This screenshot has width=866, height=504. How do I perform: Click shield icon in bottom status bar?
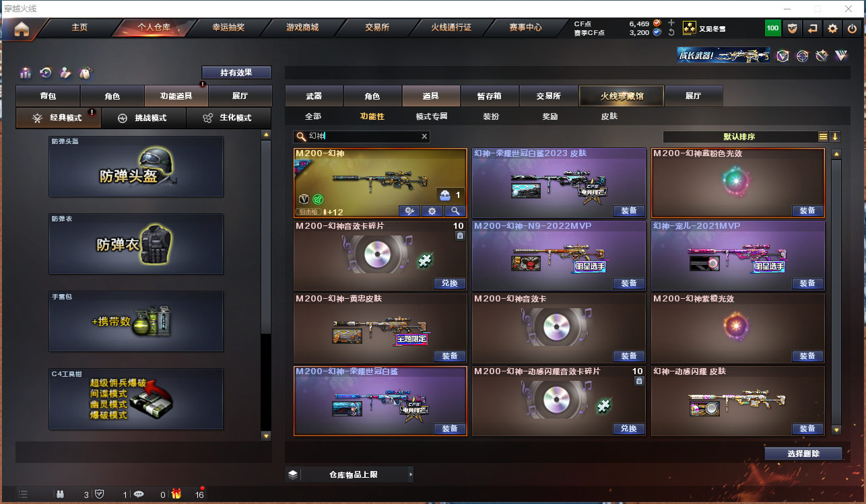click(x=99, y=495)
